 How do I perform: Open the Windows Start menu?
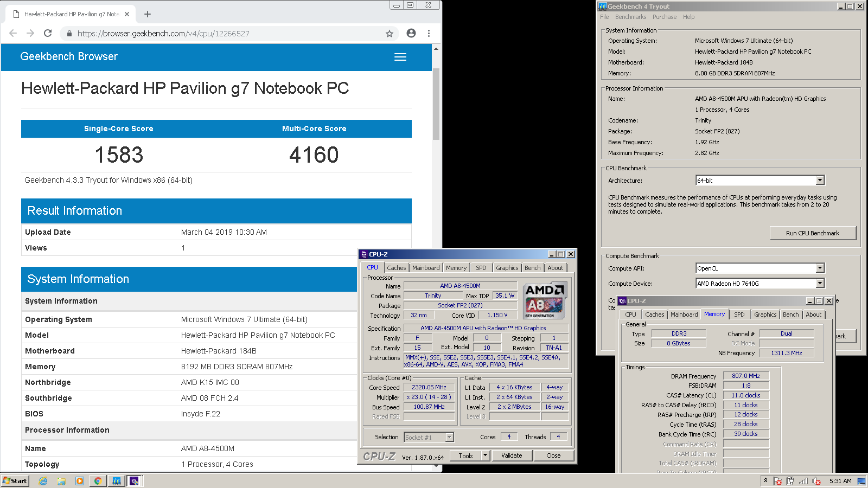(x=15, y=481)
